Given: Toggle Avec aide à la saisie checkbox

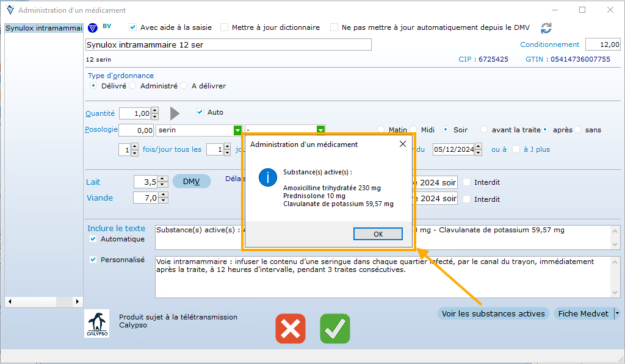Looking at the screenshot, I should click(x=132, y=27).
